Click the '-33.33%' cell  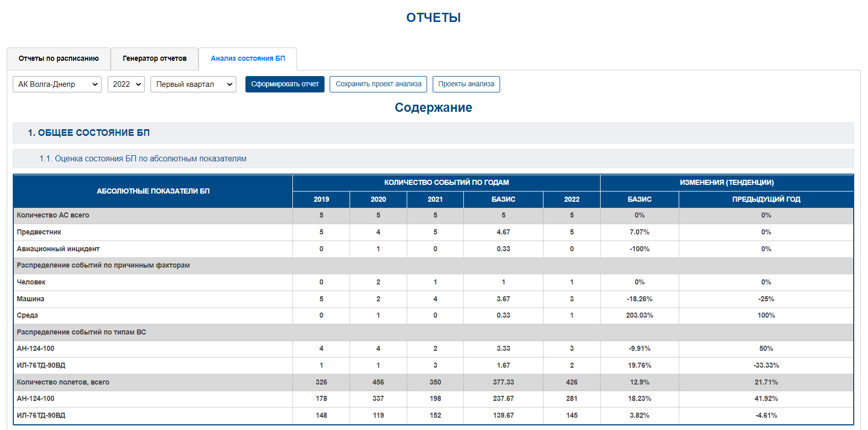(x=766, y=365)
